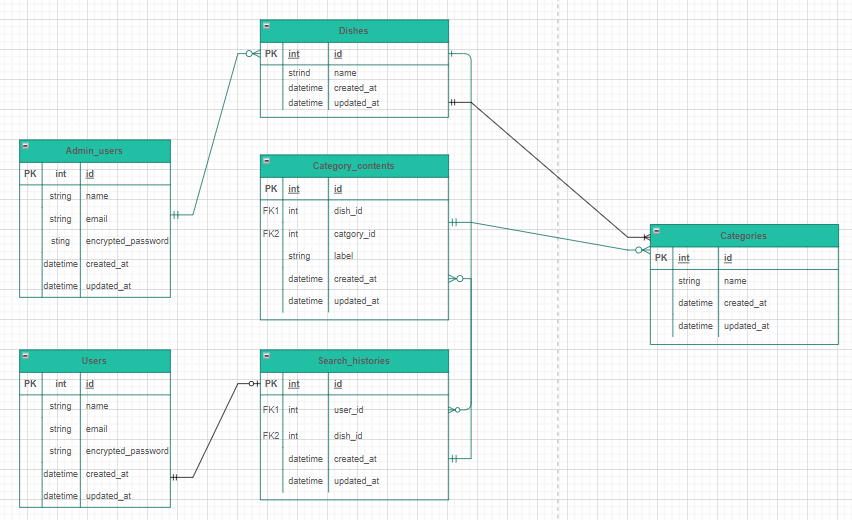Click the PK cell in Admin_users
The width and height of the screenshot is (852, 520).
coord(30,174)
